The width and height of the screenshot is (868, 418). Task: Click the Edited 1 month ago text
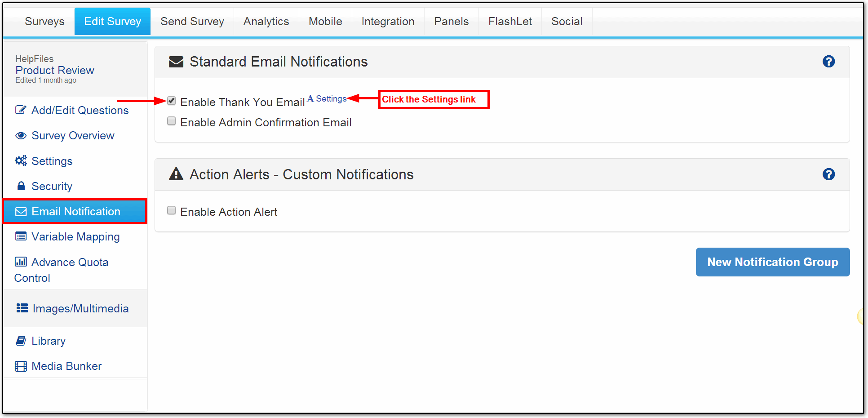pos(46,80)
